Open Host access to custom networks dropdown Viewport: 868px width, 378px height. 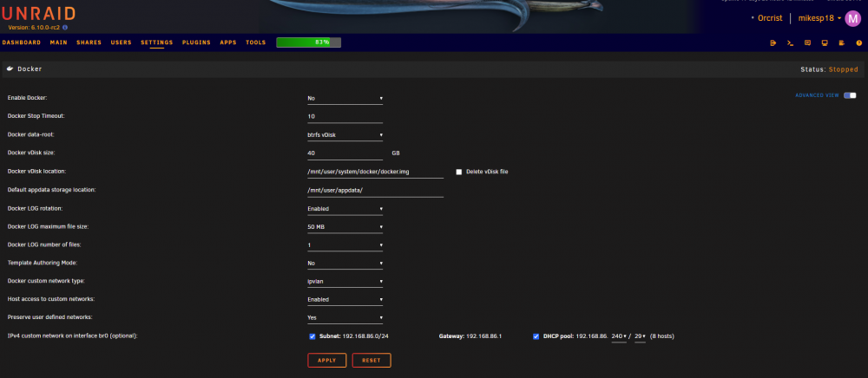345,299
